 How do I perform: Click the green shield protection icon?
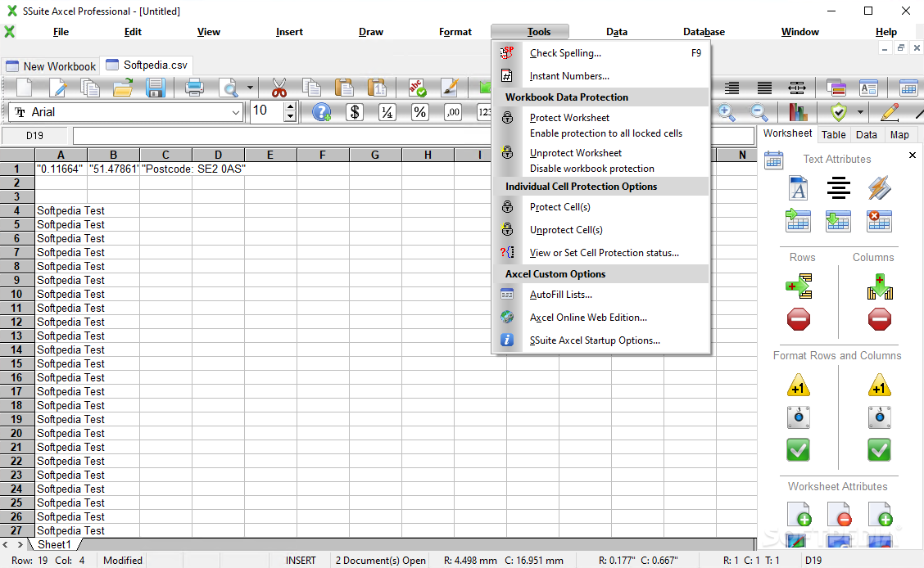tap(838, 112)
